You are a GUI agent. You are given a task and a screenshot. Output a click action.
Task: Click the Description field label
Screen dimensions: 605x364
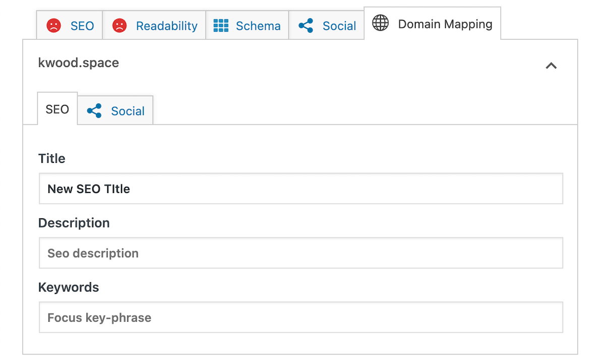click(x=74, y=223)
